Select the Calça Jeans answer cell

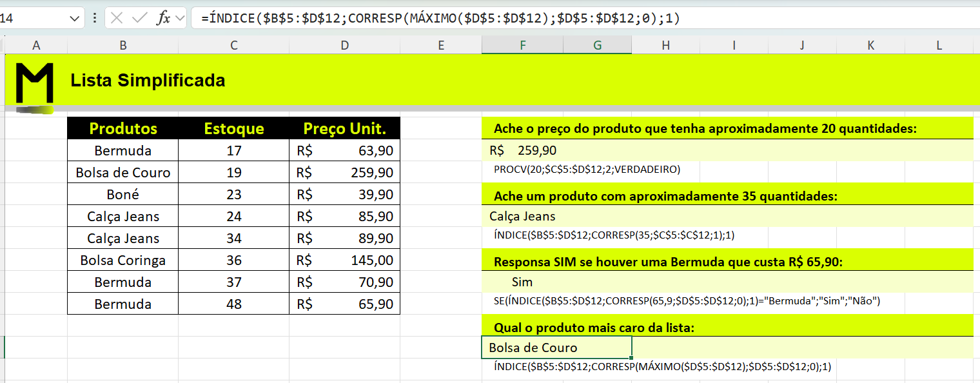pyautogui.click(x=556, y=216)
